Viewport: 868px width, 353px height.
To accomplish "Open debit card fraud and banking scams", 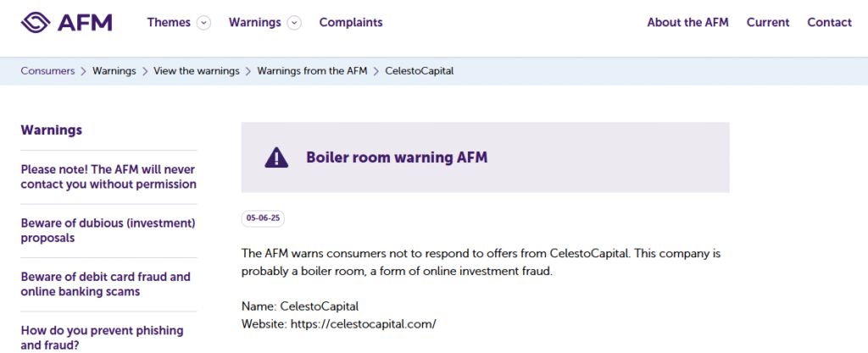I will click(x=106, y=284).
